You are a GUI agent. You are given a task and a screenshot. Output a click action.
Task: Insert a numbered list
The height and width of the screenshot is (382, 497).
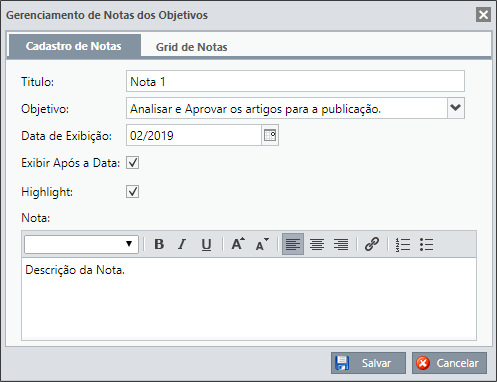point(403,244)
